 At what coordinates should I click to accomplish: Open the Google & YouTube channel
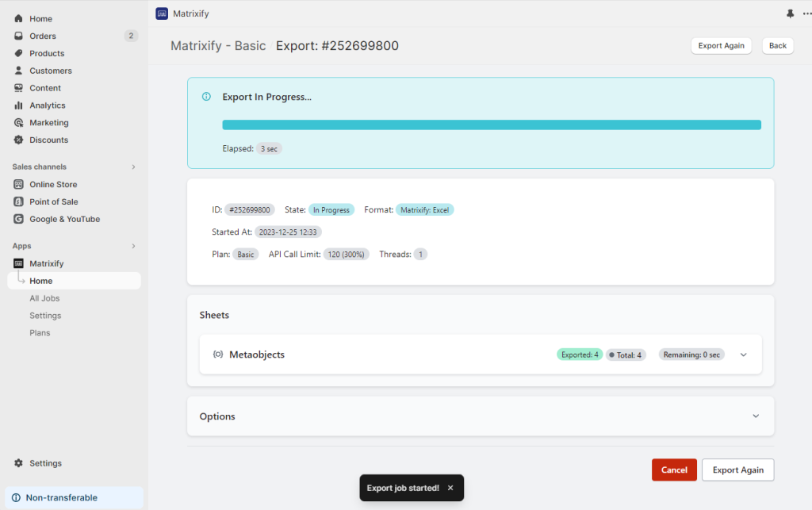point(17,219)
